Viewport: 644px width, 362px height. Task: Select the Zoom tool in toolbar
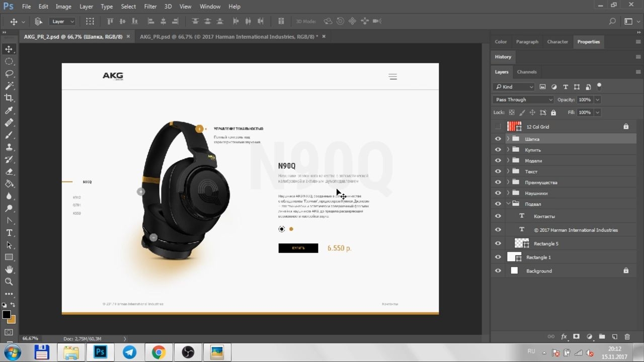9,282
